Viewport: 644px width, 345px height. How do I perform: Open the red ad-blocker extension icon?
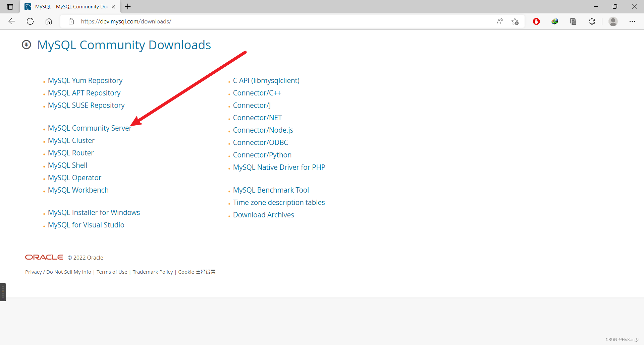[x=536, y=21]
